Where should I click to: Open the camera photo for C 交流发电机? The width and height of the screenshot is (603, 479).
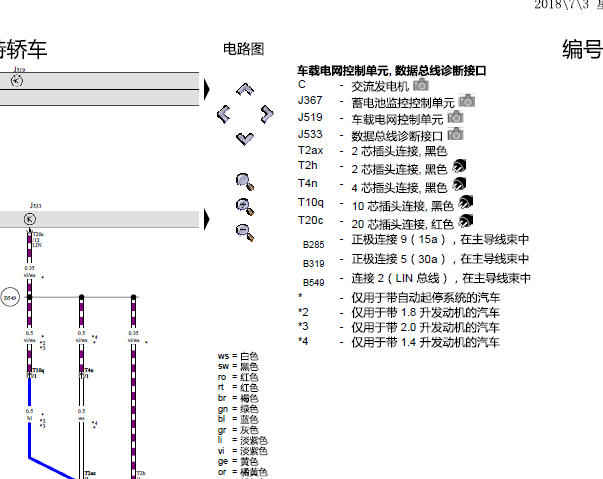(x=421, y=85)
